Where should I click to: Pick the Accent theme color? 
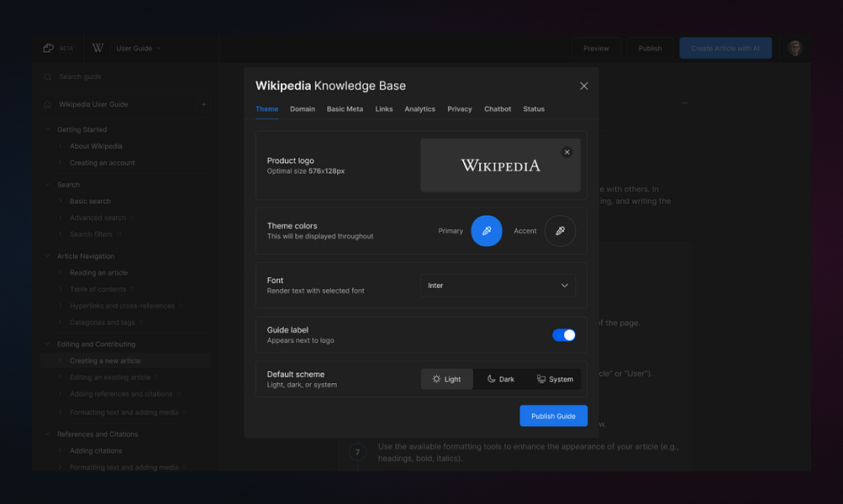560,231
